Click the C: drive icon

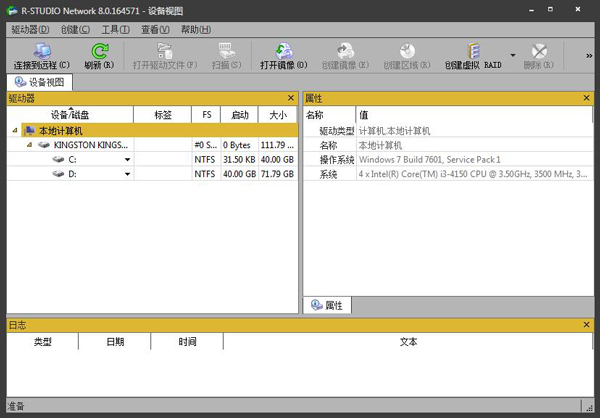[58, 159]
